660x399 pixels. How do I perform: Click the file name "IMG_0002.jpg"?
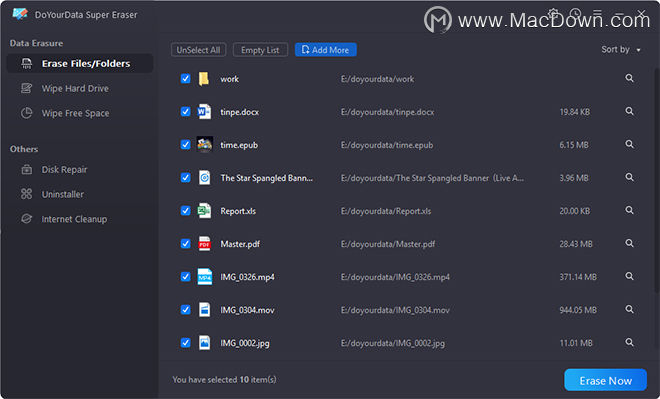click(x=245, y=343)
